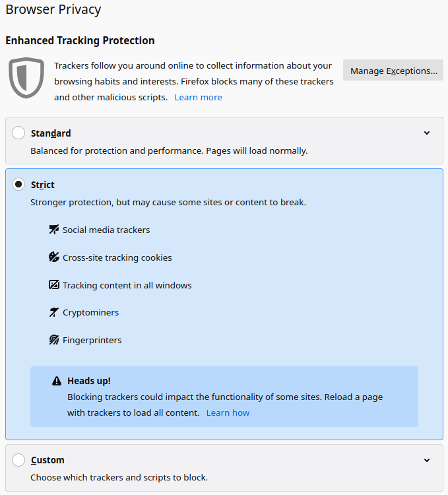Open the Manage Exceptions dialog
448x495 pixels.
pyautogui.click(x=393, y=71)
